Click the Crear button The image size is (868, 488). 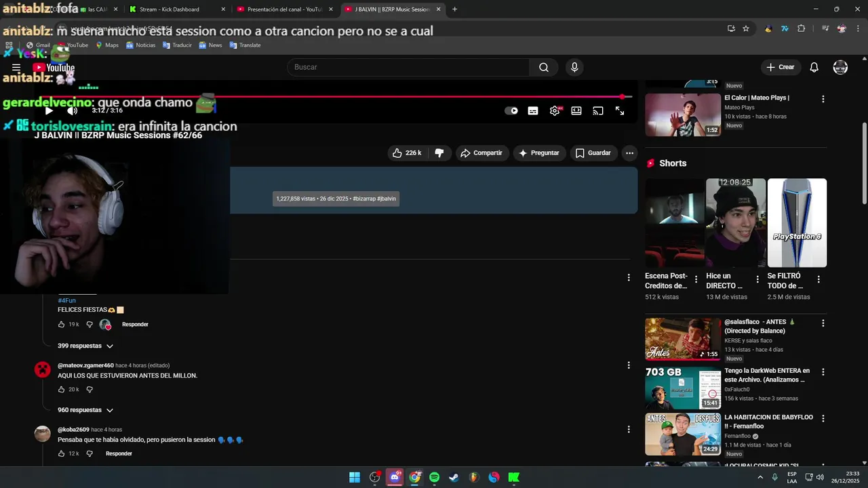click(x=780, y=67)
